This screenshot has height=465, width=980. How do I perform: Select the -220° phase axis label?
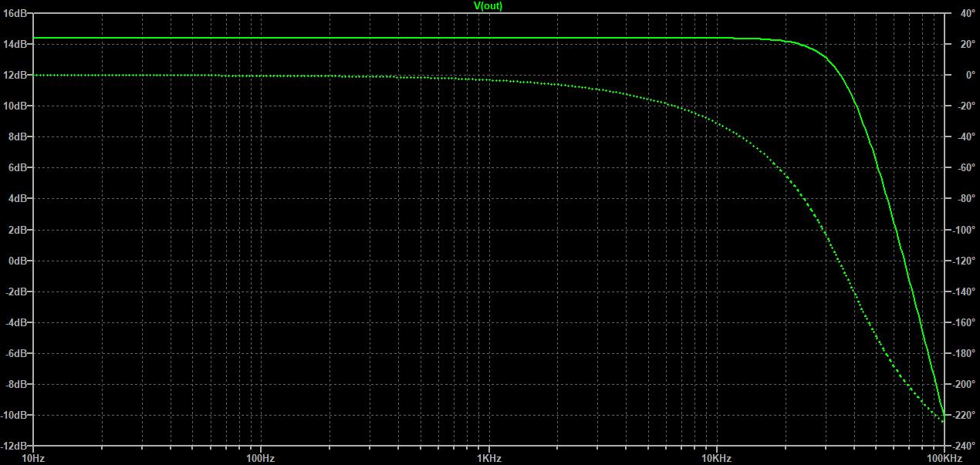pyautogui.click(x=965, y=415)
